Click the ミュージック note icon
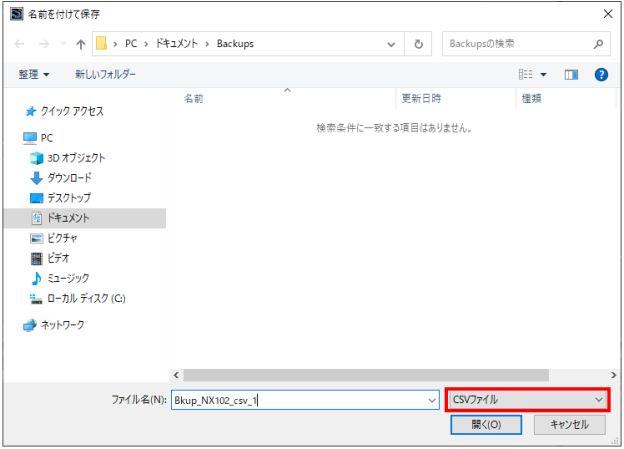 point(36,278)
